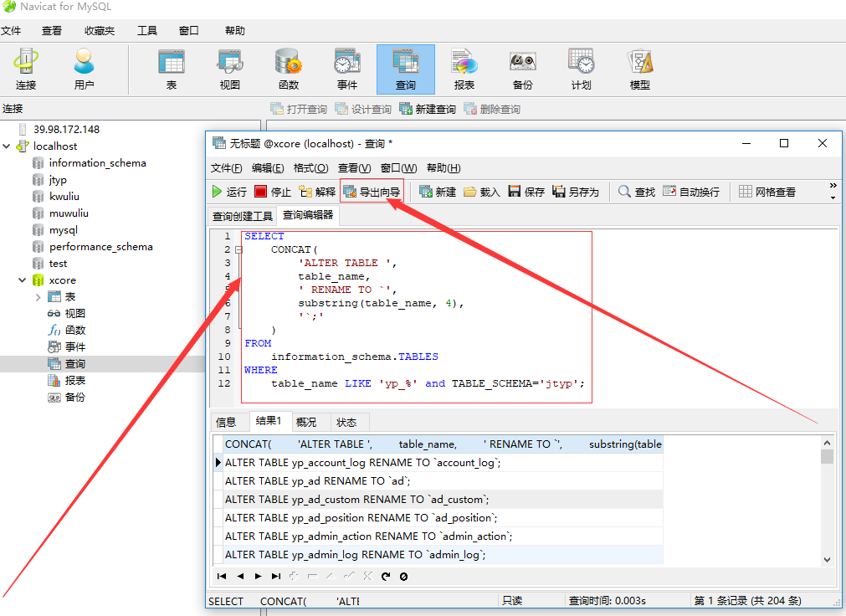Click the stop loading circle icon
This screenshot has height=616, width=846.
click(x=403, y=576)
